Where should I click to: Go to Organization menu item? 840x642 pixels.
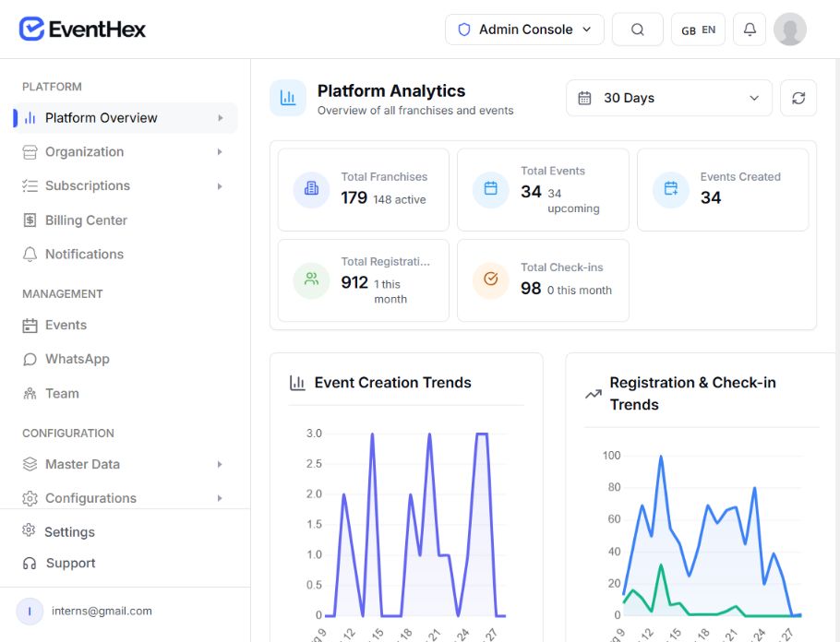[125, 152]
